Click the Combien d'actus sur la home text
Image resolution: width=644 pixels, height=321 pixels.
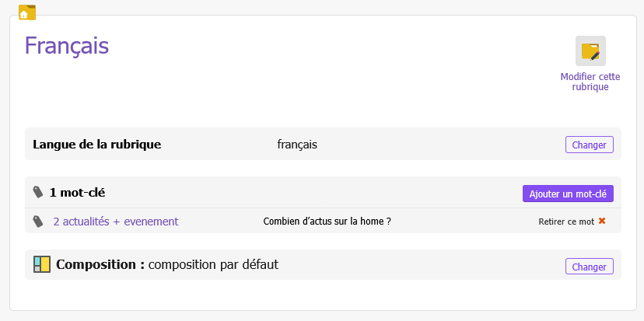[327, 222]
